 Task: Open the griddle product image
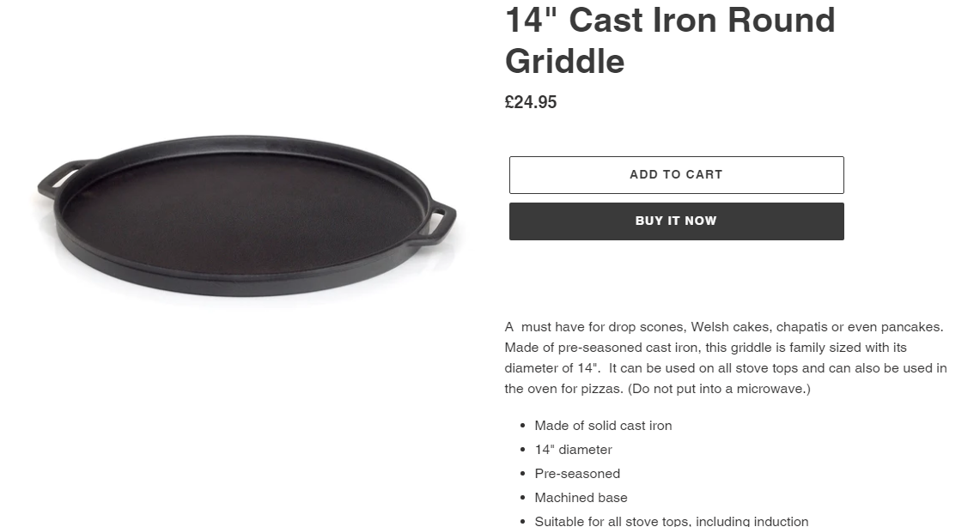click(x=246, y=216)
